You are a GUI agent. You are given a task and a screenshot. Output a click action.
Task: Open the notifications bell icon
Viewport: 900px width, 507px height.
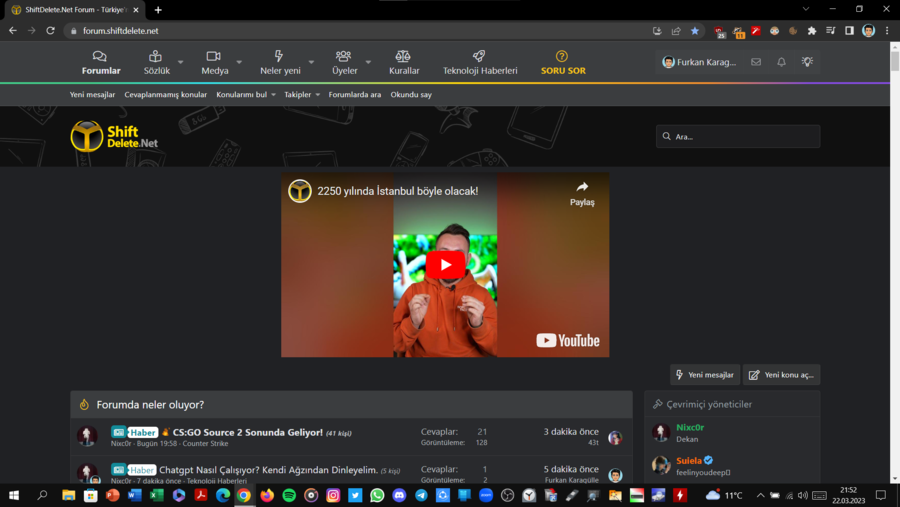pyautogui.click(x=781, y=62)
